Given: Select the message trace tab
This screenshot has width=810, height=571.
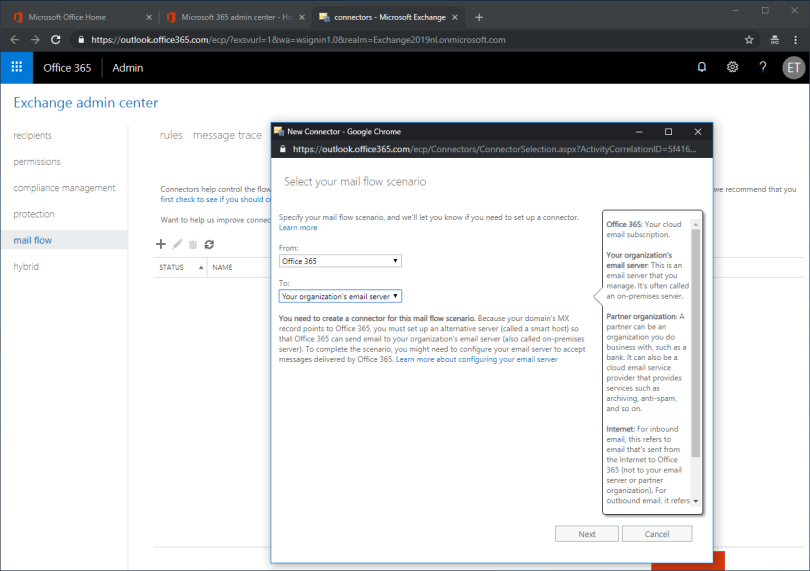Looking at the screenshot, I should pos(227,135).
